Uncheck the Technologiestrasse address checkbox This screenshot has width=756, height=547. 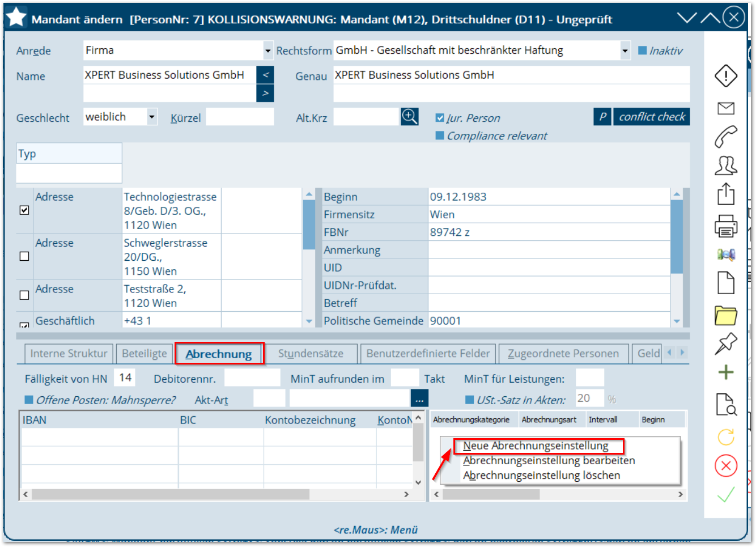pos(24,210)
